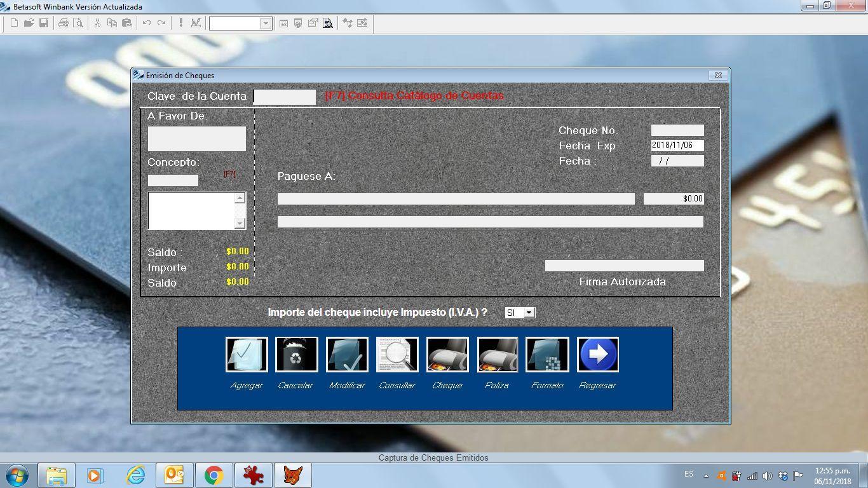Image resolution: width=868 pixels, height=488 pixels.
Task: Click the Fecha Exp. field 2018/11/06
Action: pyautogui.click(x=677, y=146)
